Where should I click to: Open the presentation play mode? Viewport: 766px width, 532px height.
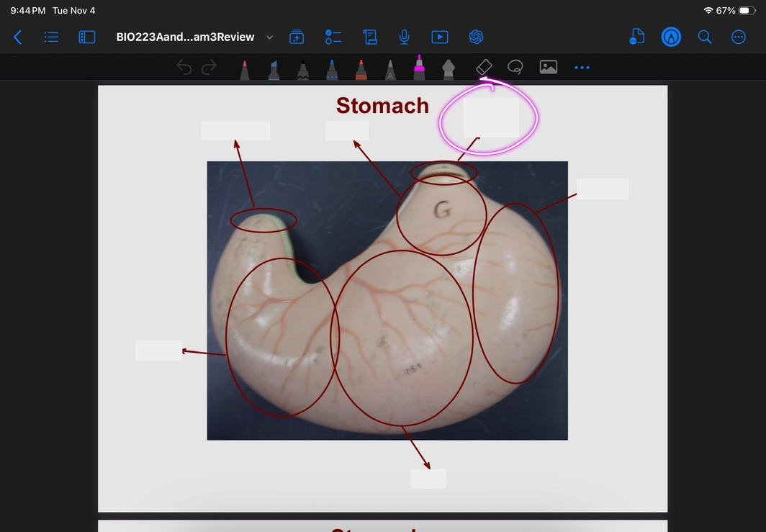click(x=439, y=37)
